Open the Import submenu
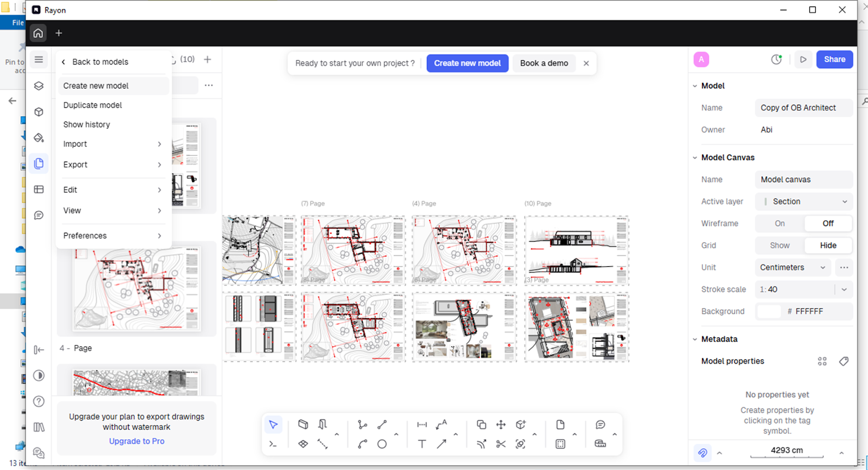The image size is (868, 470). pos(113,144)
